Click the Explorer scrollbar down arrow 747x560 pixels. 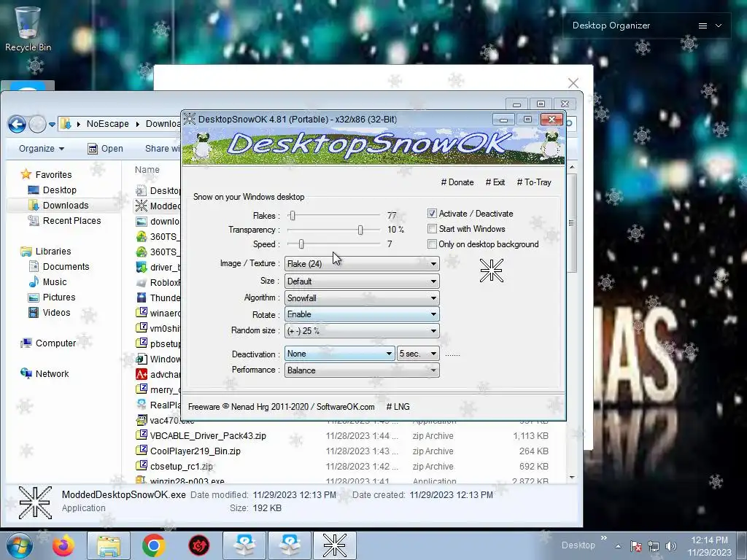click(x=572, y=477)
